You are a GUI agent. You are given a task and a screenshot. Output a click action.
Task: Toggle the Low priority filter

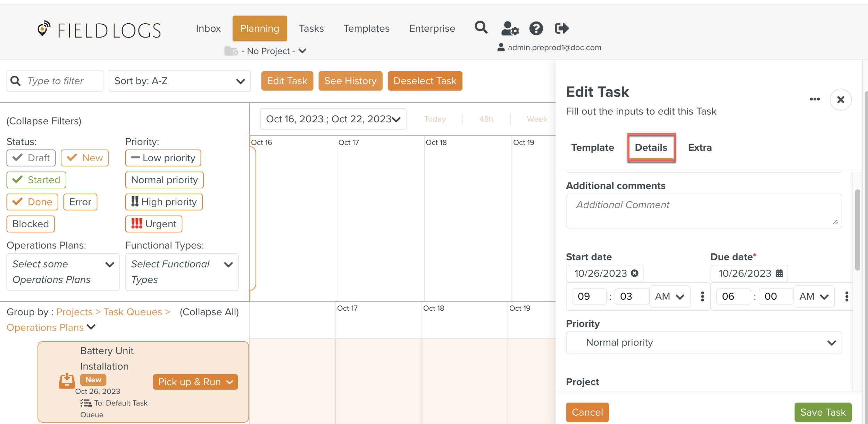163,158
